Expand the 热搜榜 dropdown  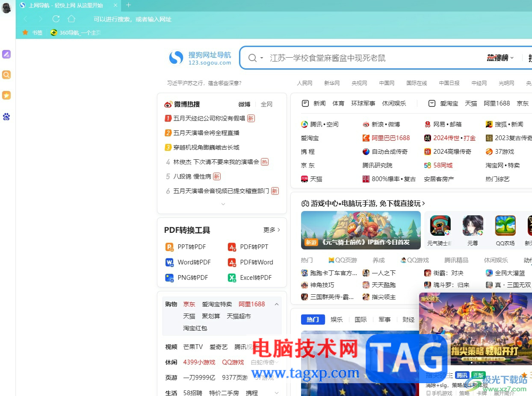[x=500, y=58]
